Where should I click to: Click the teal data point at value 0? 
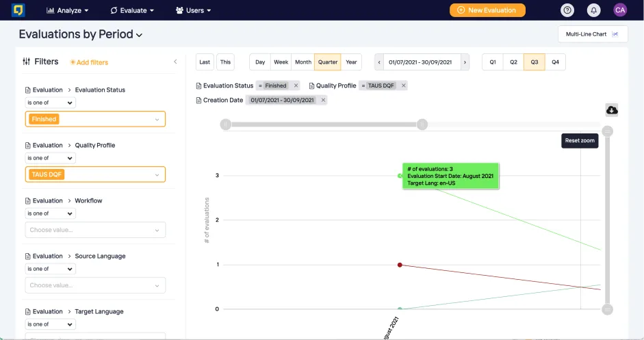(400, 309)
